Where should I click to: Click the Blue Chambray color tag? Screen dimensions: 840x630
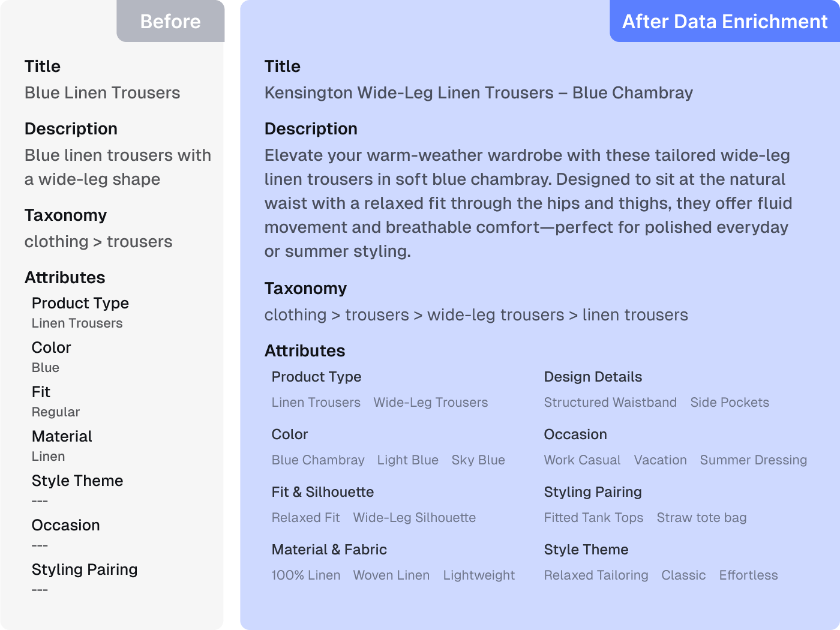(318, 460)
